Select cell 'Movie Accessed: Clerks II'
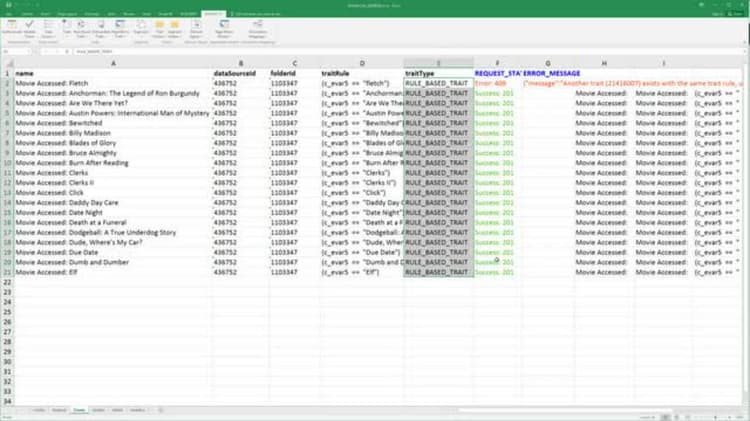The height and width of the screenshot is (421, 750). coord(113,183)
